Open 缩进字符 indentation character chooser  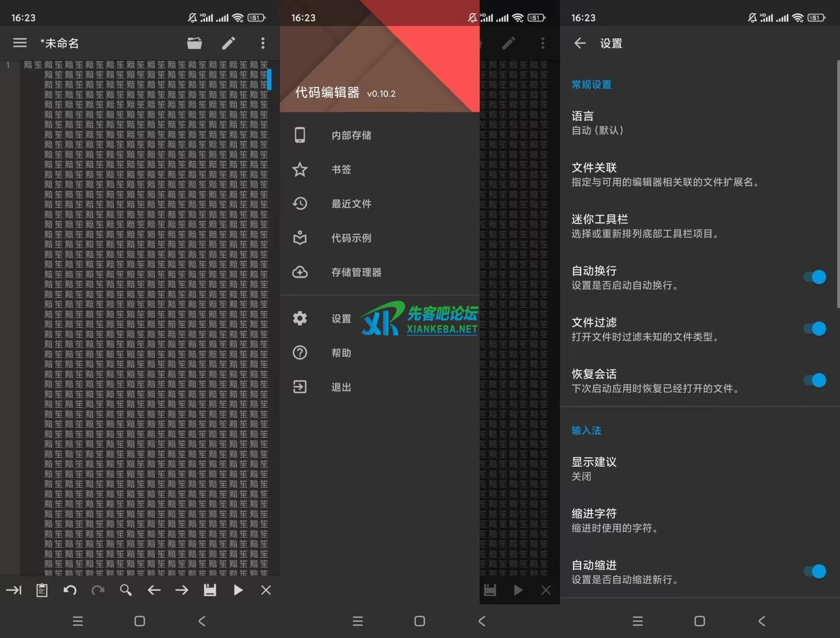click(650, 519)
